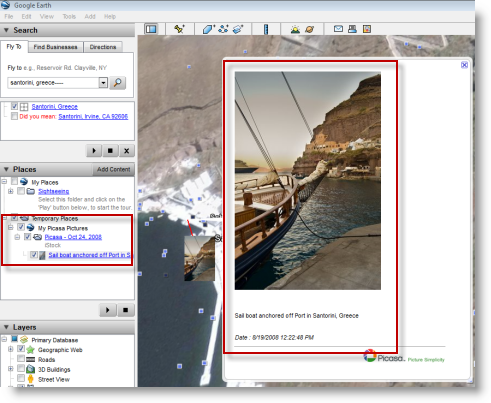Expand the Sightseeing folder tree node

[11, 191]
